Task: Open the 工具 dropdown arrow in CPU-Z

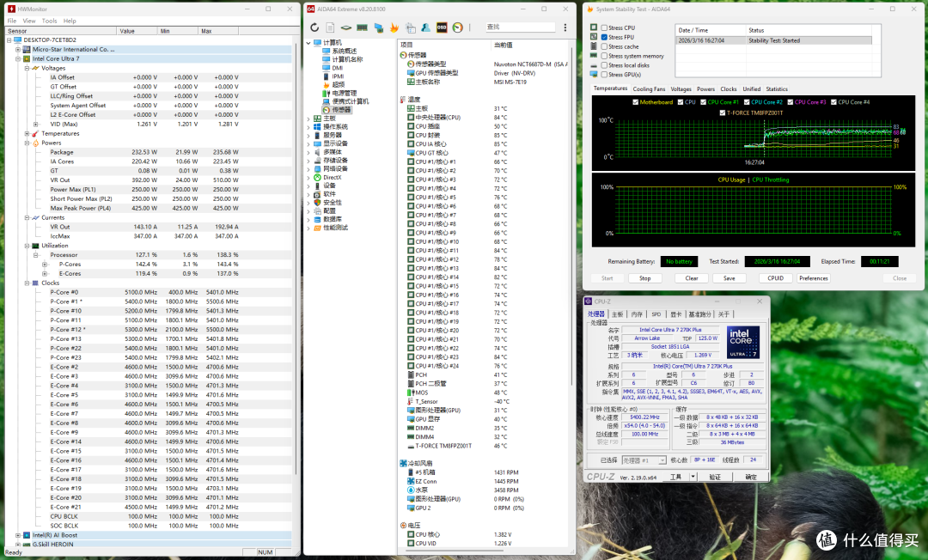Action: tap(693, 477)
